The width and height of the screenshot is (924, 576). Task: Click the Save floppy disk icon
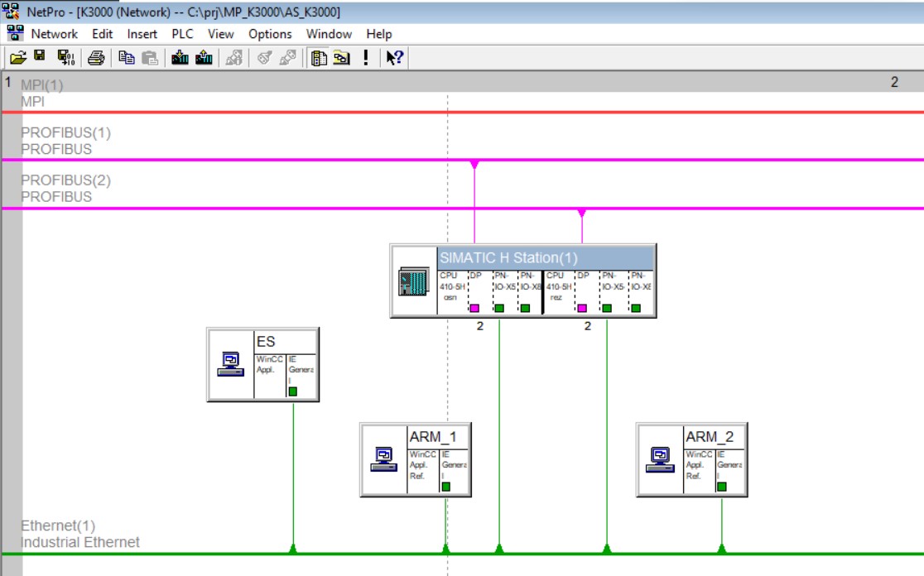(40, 56)
